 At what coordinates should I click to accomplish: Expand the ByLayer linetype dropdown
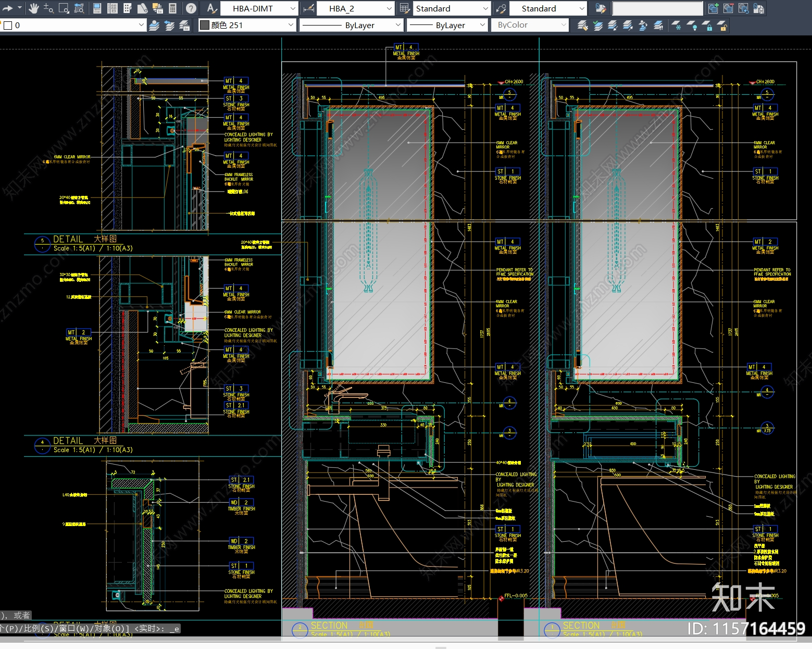(x=398, y=25)
